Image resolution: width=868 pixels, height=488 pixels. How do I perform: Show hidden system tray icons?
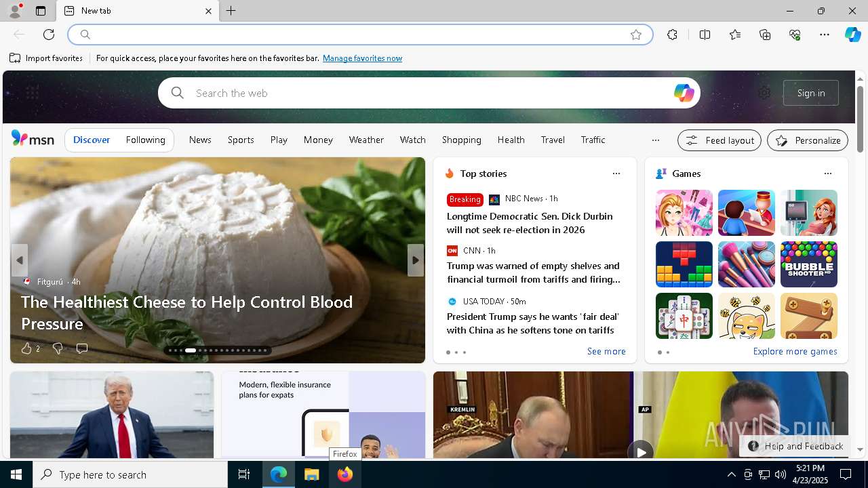[x=731, y=474]
